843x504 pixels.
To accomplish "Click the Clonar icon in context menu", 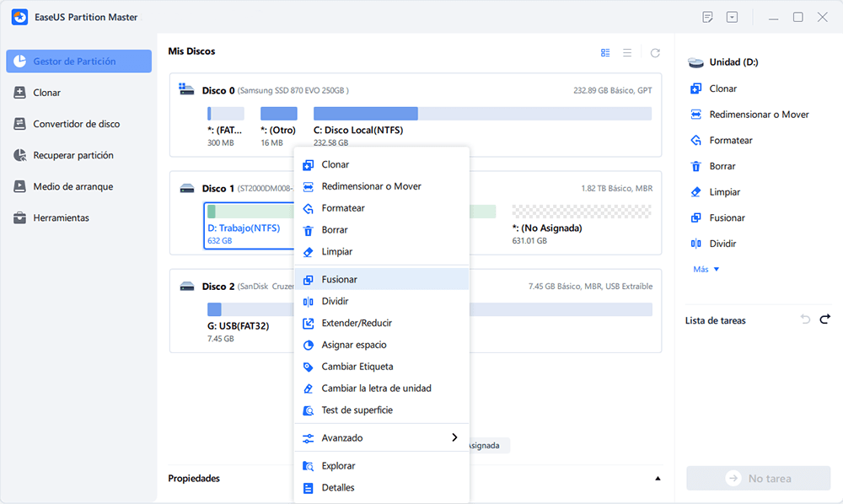I will pos(308,165).
